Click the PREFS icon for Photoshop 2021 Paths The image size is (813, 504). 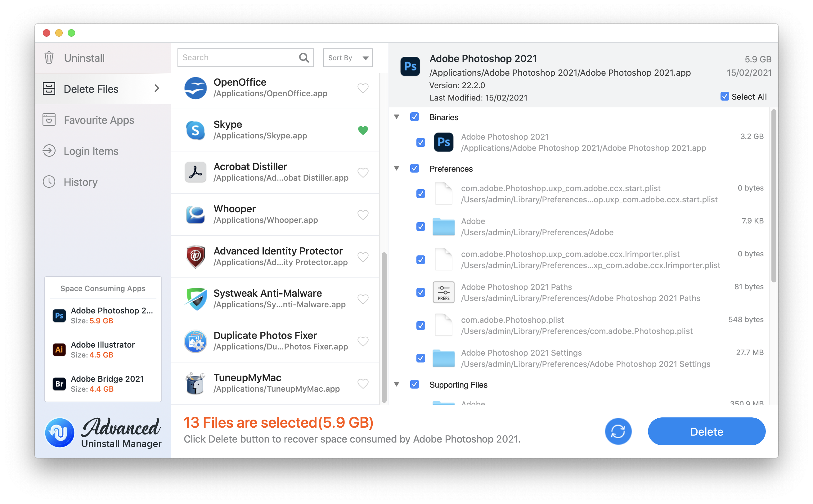pos(443,292)
